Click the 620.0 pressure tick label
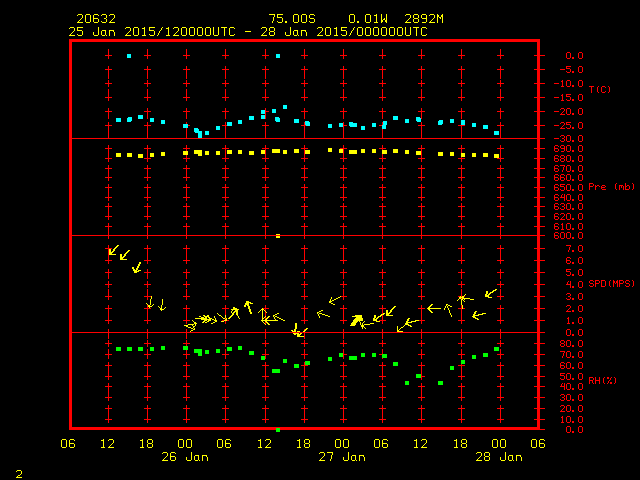The height and width of the screenshot is (480, 640). pyautogui.click(x=569, y=216)
